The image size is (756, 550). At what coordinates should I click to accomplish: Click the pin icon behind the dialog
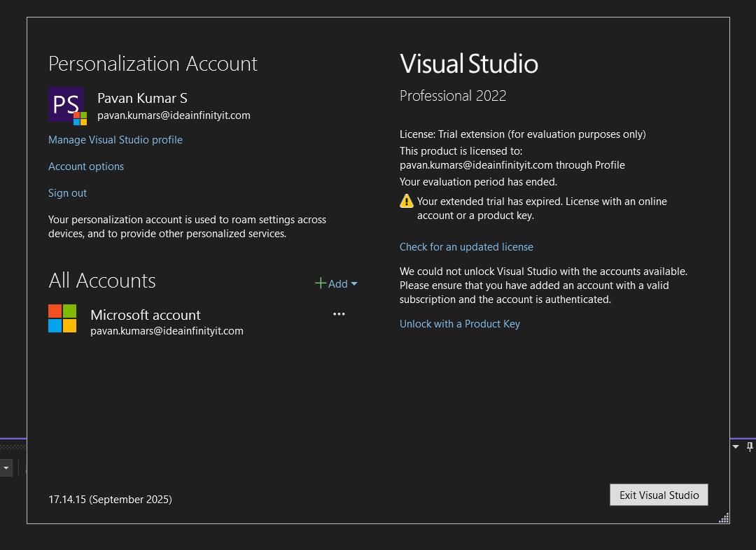click(750, 446)
